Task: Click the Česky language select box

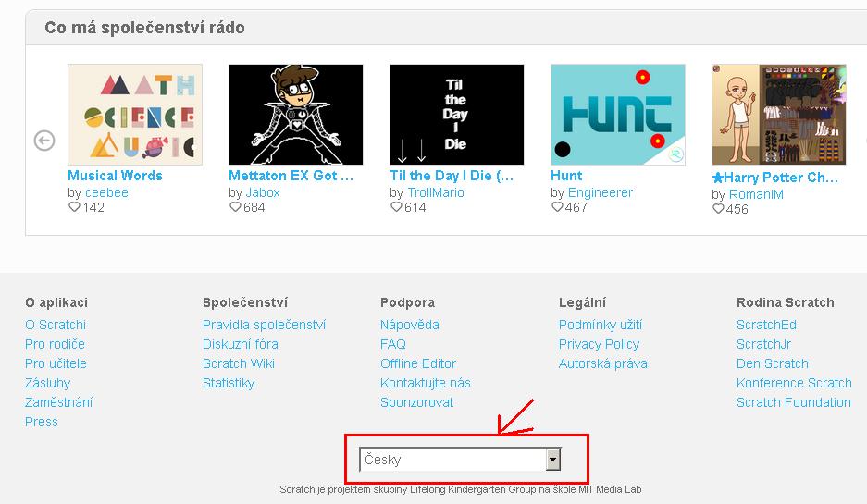Action: [x=460, y=460]
